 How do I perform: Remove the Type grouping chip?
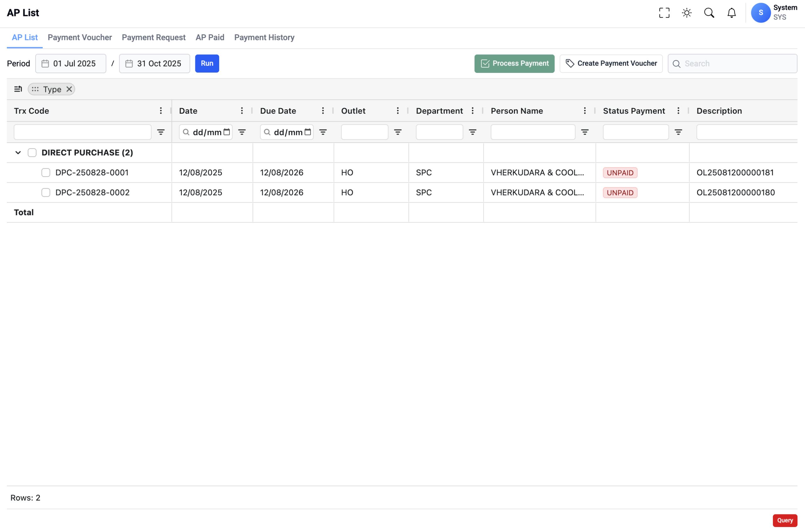pos(69,89)
